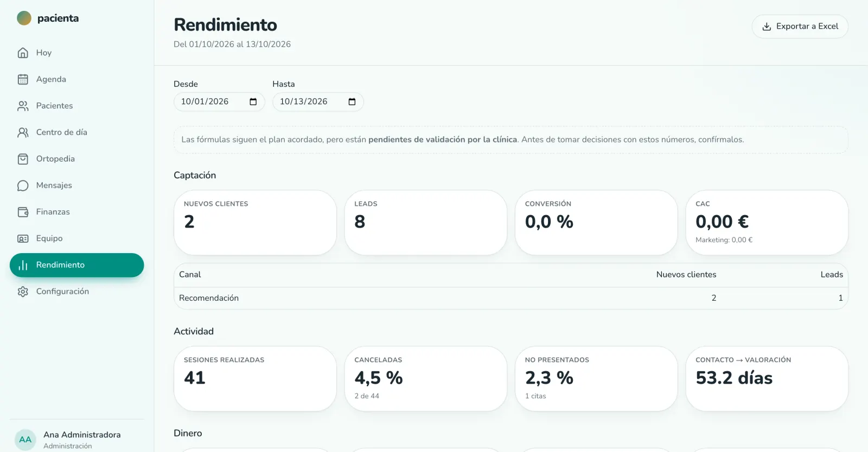Screen dimensions: 868x452
Task: Click the CANCELADAS value 4,5 %
Action: (379, 378)
